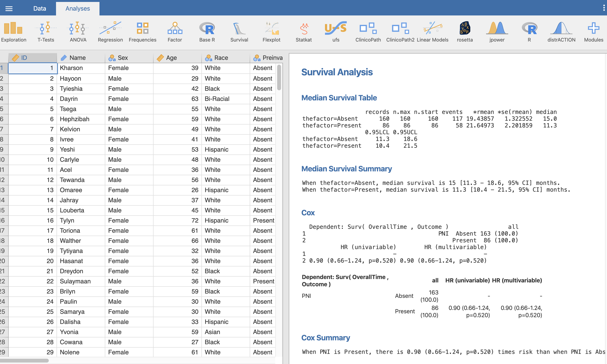
Task: Click the Modules plus button
Action: 593,32
